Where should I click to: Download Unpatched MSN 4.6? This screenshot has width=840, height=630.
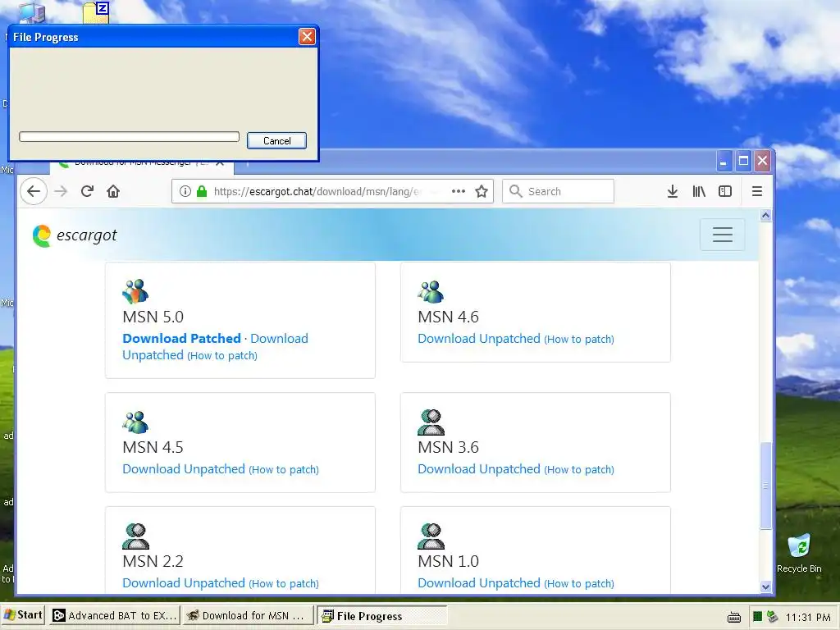pyautogui.click(x=479, y=339)
